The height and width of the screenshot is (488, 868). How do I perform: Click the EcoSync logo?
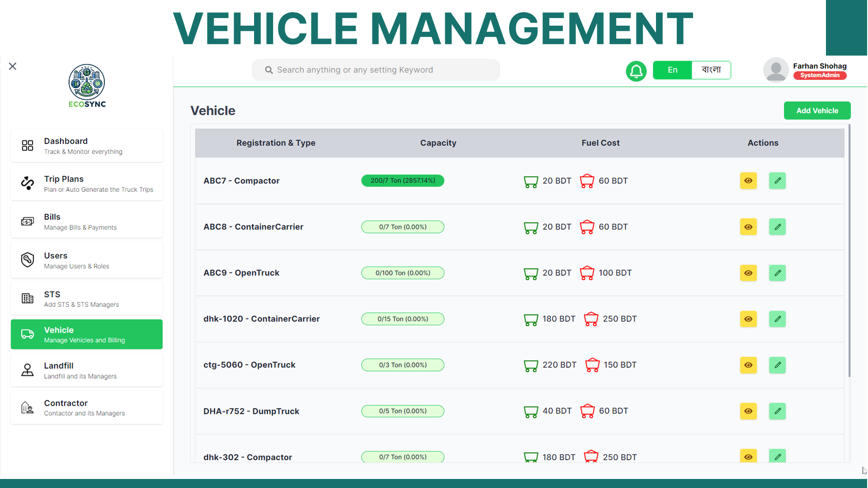[87, 86]
